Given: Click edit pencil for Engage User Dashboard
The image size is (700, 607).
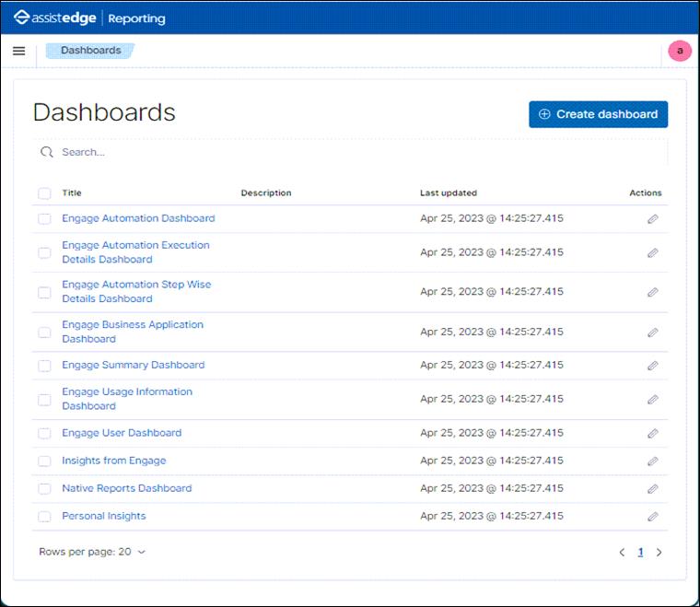Looking at the screenshot, I should pyautogui.click(x=653, y=434).
